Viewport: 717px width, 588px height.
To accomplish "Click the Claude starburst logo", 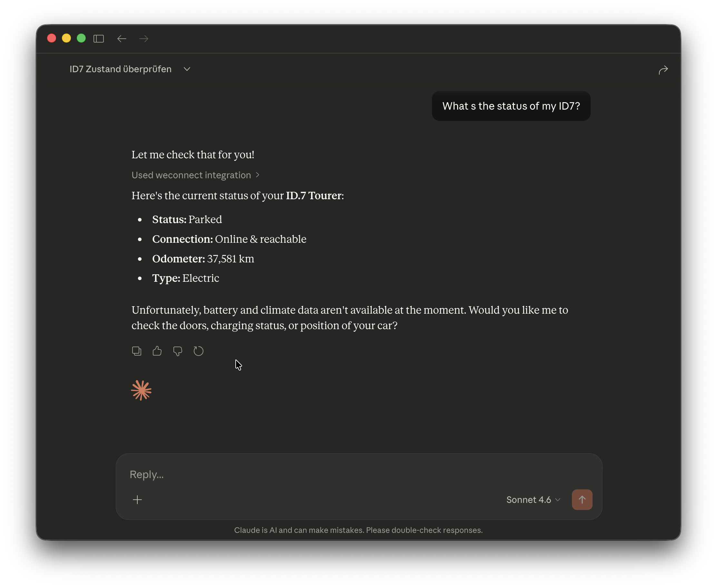I will (x=141, y=390).
